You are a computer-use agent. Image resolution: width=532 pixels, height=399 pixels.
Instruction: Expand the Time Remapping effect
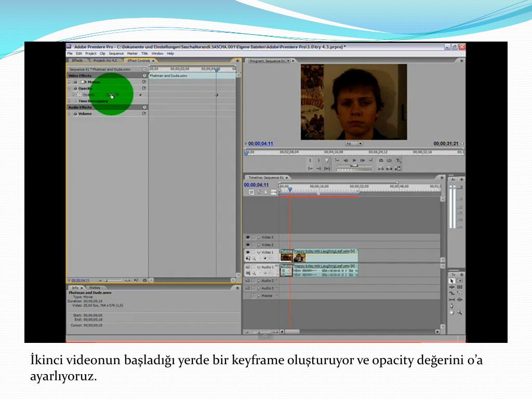pyautogui.click(x=70, y=101)
